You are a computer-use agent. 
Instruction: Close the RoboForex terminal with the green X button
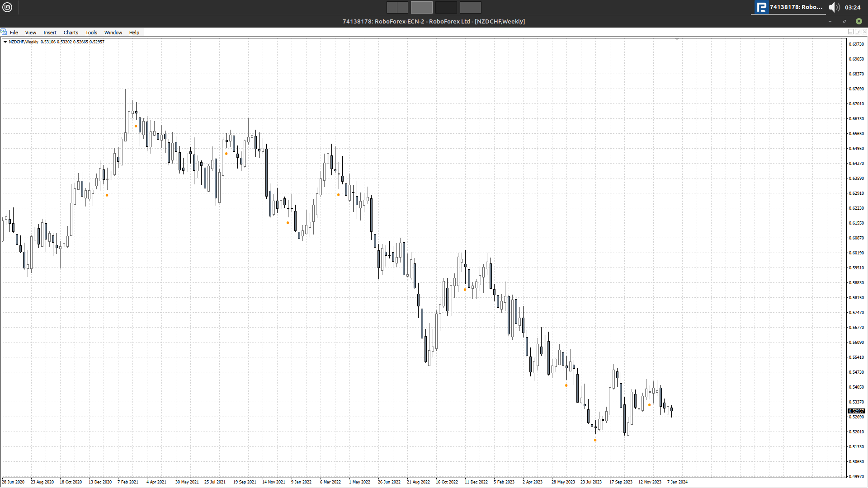[x=859, y=21]
